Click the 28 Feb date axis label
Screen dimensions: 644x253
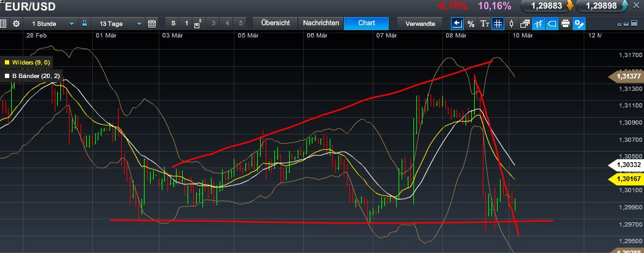coord(36,35)
